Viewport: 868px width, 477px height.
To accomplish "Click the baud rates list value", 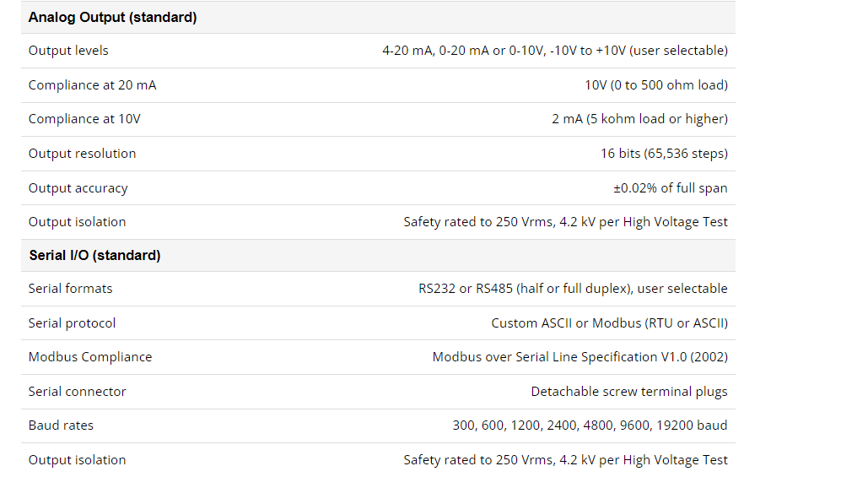I will 590,426.
